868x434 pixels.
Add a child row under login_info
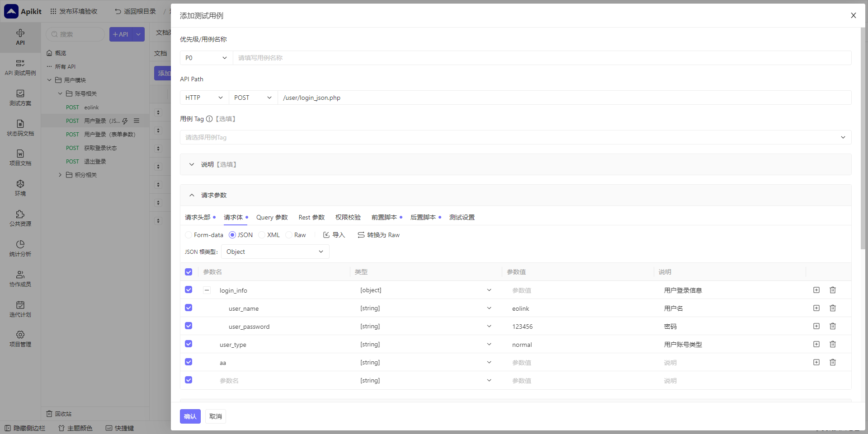coord(816,290)
